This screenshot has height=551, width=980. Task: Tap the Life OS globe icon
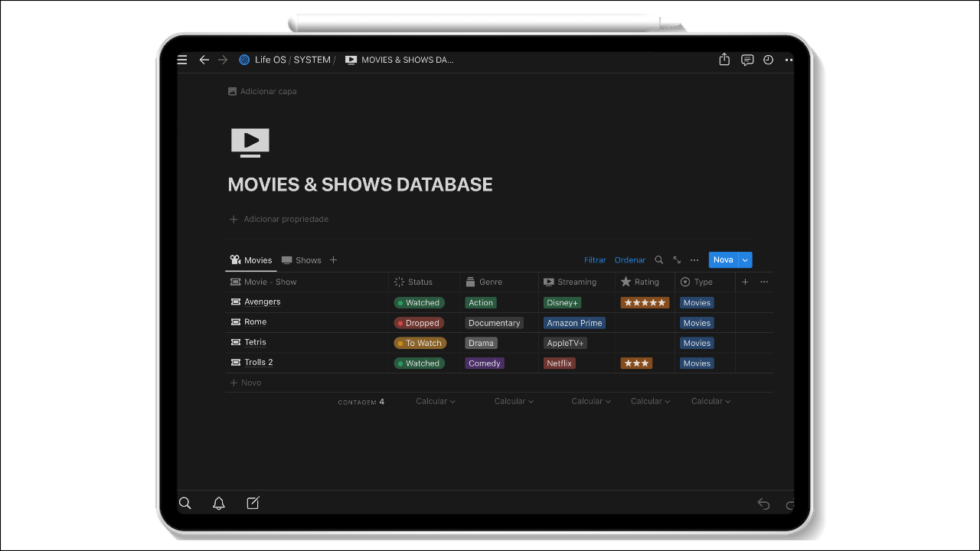point(244,60)
